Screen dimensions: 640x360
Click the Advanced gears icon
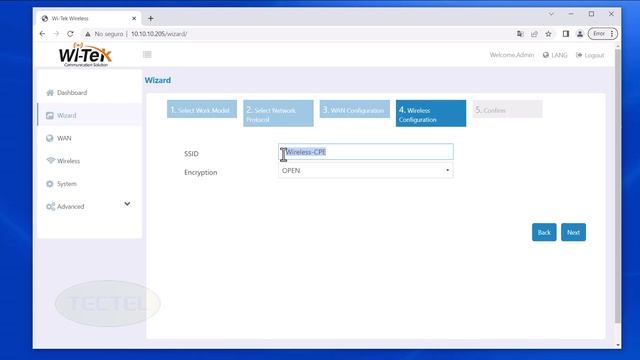(51, 207)
